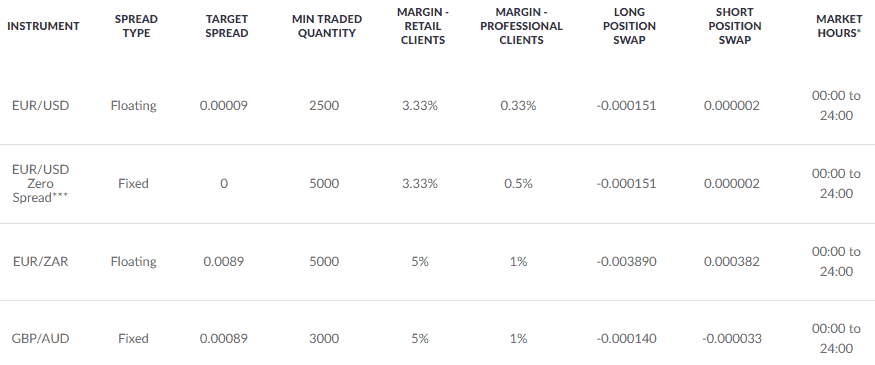Select the -0.003890 long swap value
This screenshot has width=875, height=365.
(x=626, y=261)
